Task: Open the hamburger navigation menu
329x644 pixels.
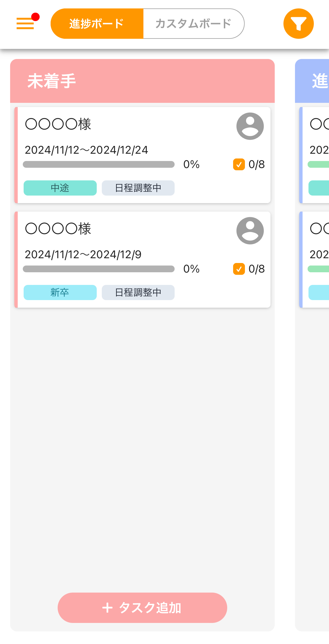Action: point(25,24)
